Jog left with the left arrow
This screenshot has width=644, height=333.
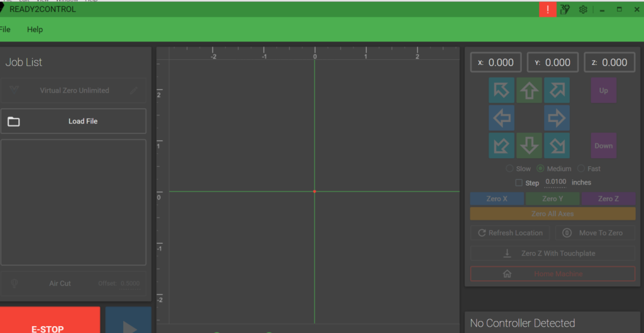(x=501, y=118)
